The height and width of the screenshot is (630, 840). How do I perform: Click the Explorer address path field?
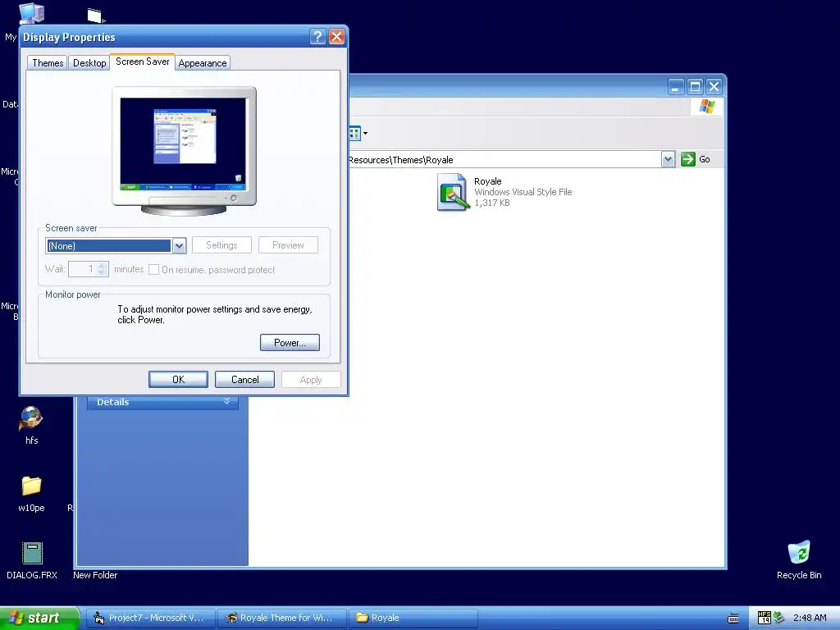pyautogui.click(x=504, y=160)
